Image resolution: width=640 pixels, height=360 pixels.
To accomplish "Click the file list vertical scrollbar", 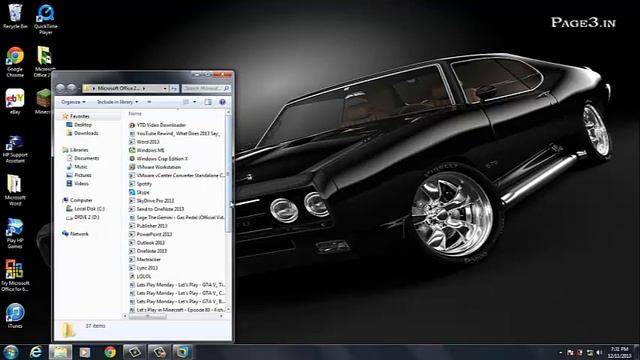I will [x=228, y=211].
